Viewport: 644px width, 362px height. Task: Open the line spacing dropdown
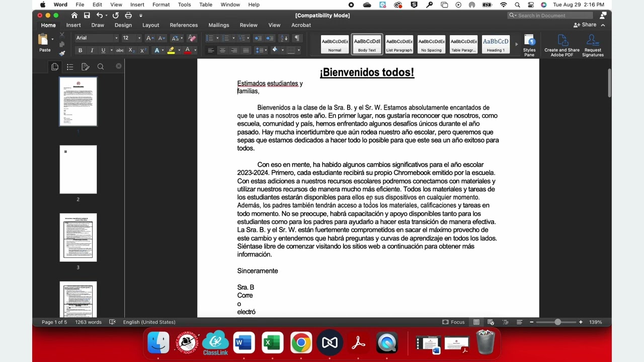[x=260, y=50]
